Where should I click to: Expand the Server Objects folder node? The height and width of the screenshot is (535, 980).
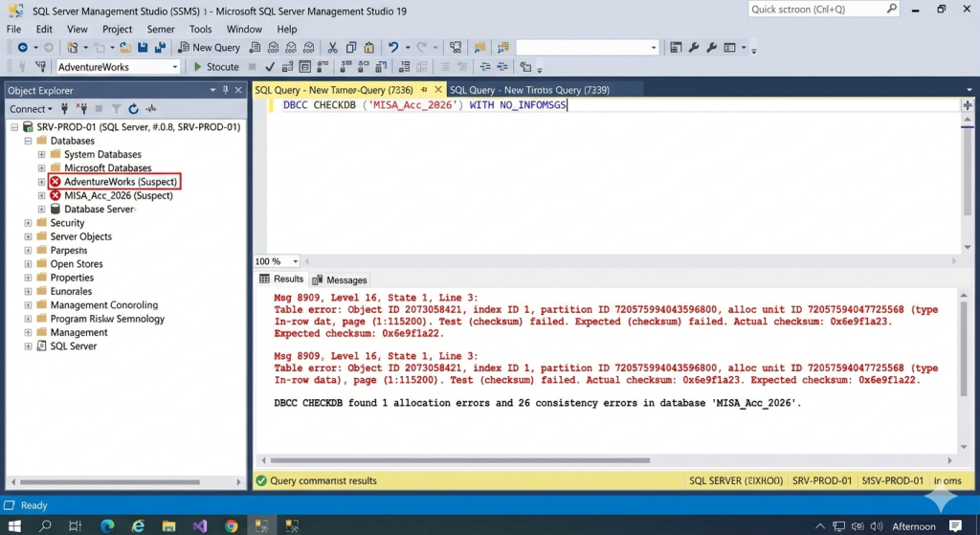tap(28, 237)
